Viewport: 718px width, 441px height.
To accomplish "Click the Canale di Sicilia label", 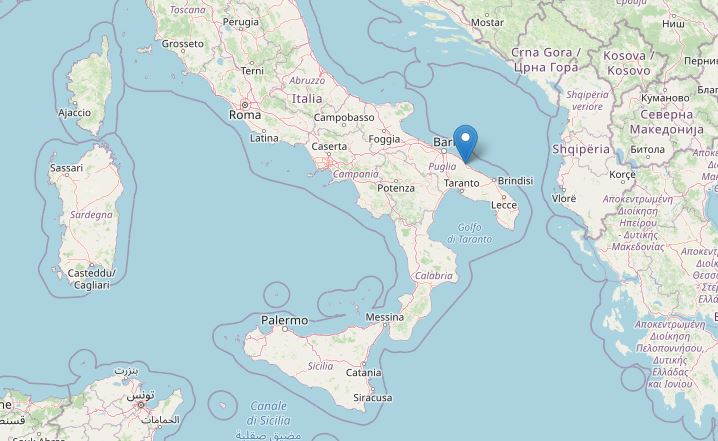I will [268, 413].
